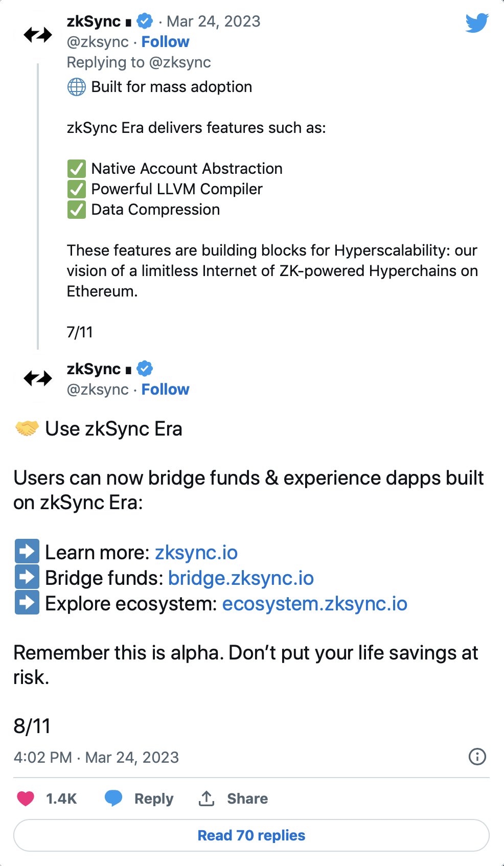Open the zksync.io link
This screenshot has height=866, width=504.
pyautogui.click(x=196, y=553)
